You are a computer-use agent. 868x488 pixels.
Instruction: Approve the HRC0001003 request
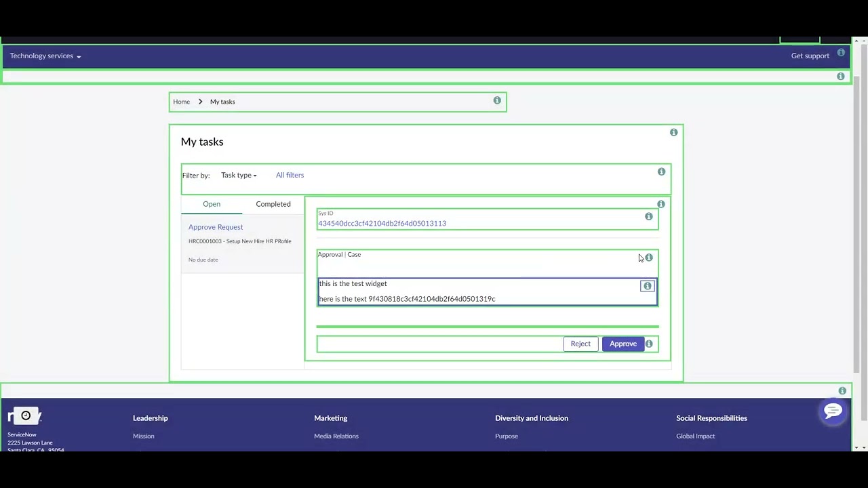click(x=623, y=344)
